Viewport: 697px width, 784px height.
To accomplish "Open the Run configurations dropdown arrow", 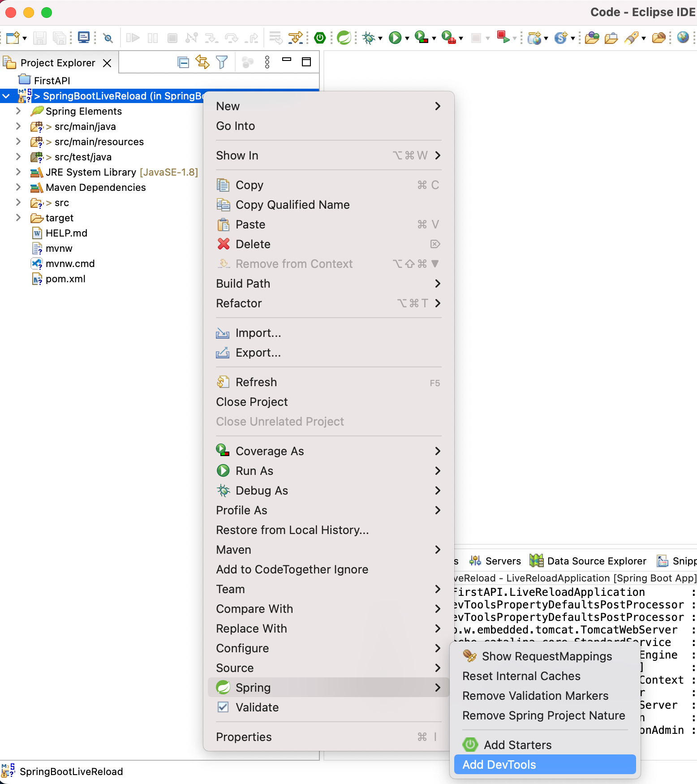I will click(x=407, y=39).
